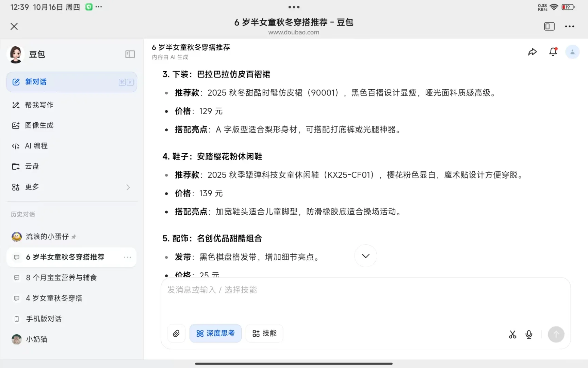Click 流浪的小蛋仔 avatar
The height and width of the screenshot is (368, 588).
(x=16, y=236)
